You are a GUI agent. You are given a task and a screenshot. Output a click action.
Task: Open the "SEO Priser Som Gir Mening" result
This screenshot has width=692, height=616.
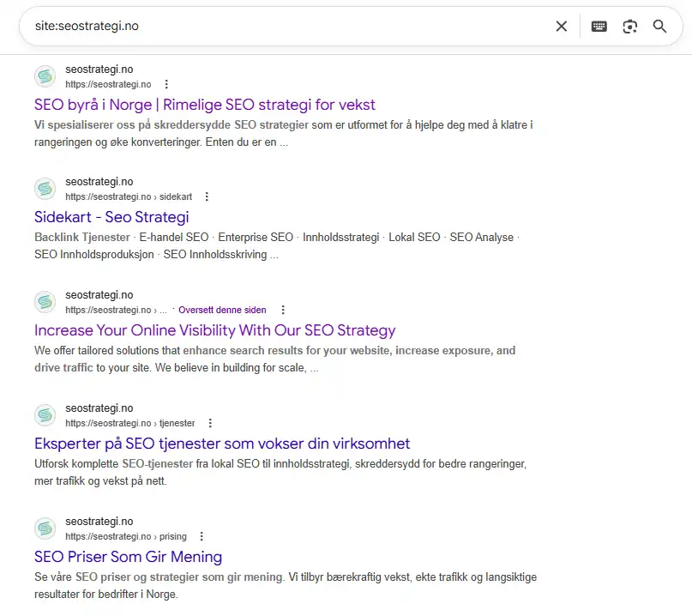click(129, 557)
